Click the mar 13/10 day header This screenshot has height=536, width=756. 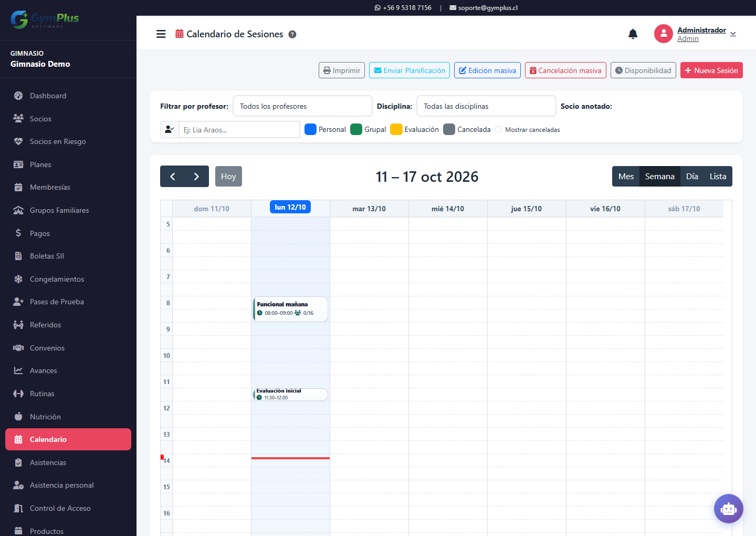pyautogui.click(x=369, y=209)
